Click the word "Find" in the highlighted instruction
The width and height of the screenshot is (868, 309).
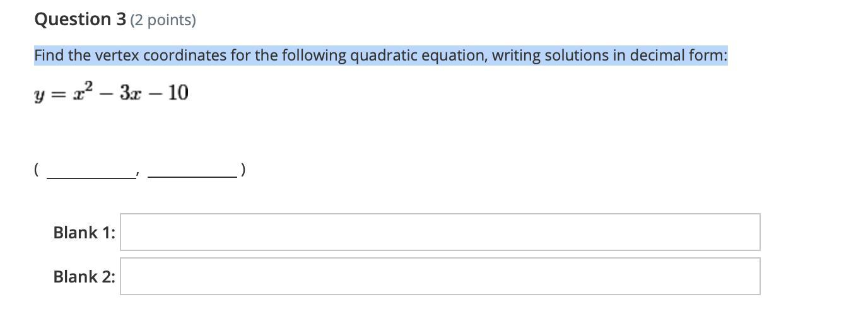pyautogui.click(x=49, y=55)
